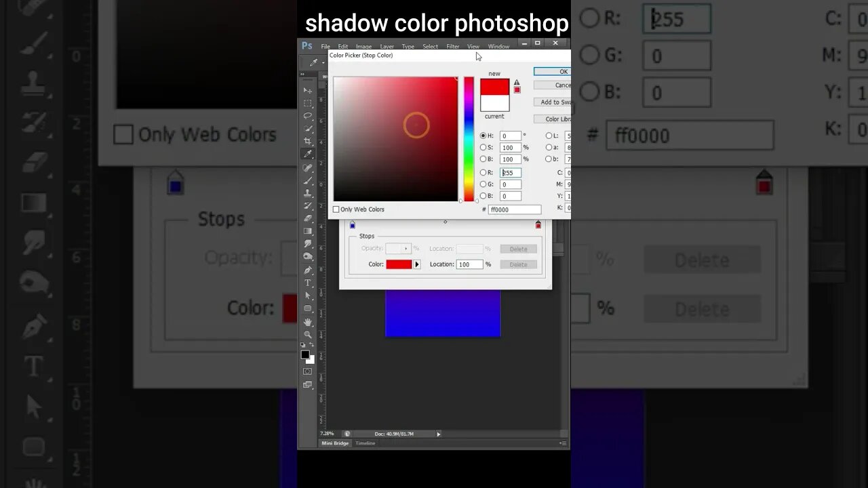Screen dimensions: 868x488
Task: Select the Eyedropper tool in the tools panel
Action: (x=308, y=155)
